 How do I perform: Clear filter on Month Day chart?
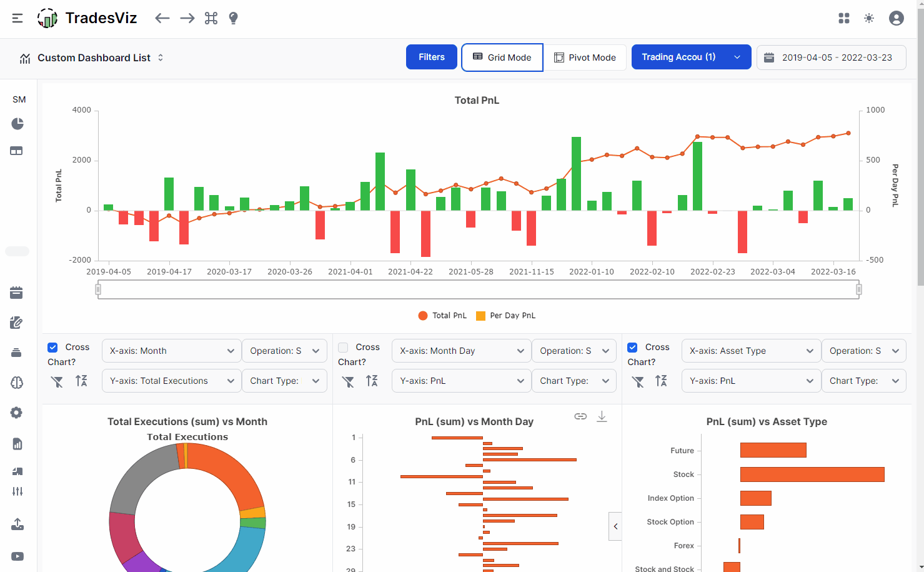pos(348,381)
